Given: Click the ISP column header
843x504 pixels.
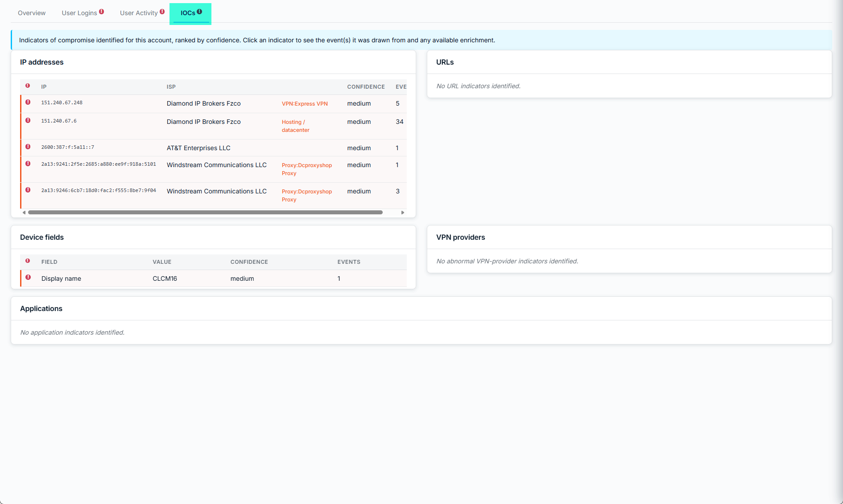Looking at the screenshot, I should click(171, 87).
